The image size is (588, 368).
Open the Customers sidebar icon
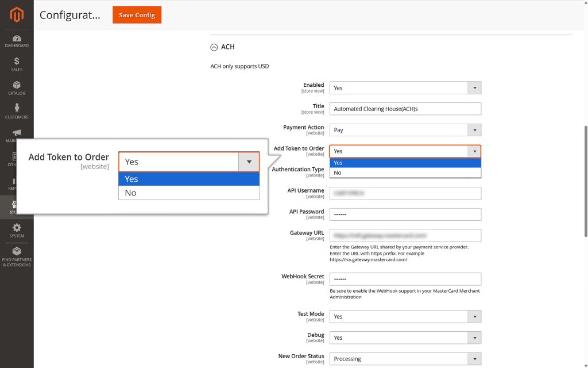click(x=16, y=112)
